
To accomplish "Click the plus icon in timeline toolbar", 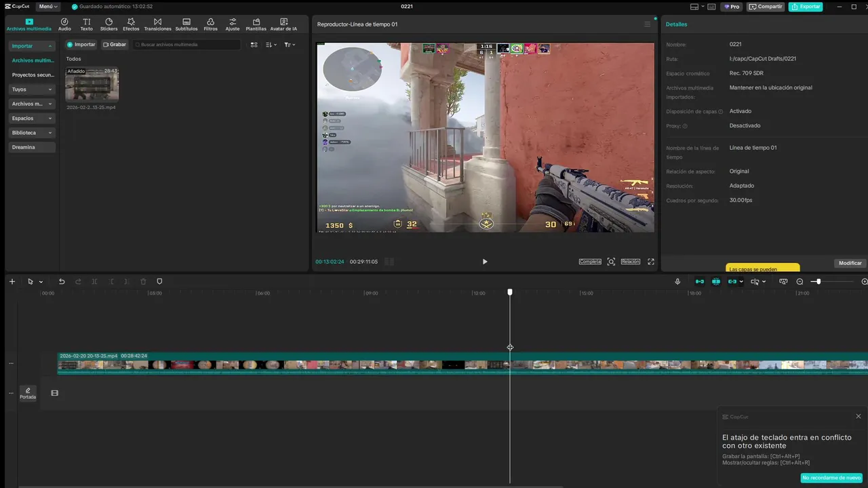I will point(12,281).
